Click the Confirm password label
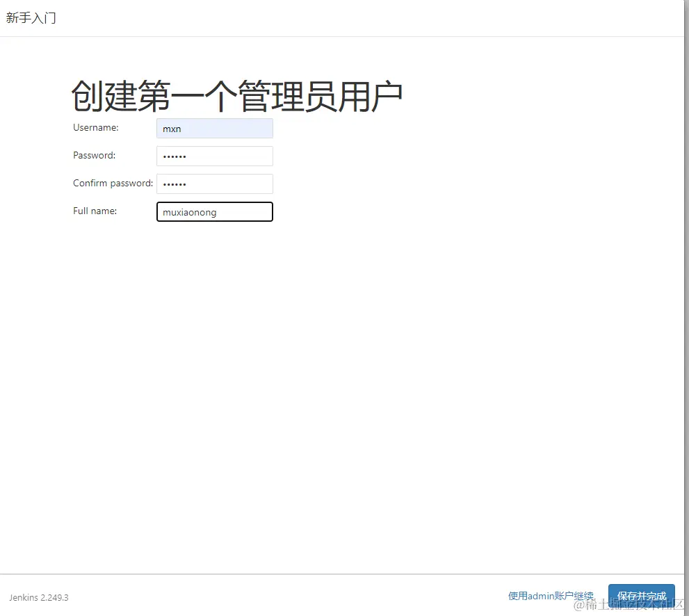The width and height of the screenshot is (689, 616). tap(112, 183)
